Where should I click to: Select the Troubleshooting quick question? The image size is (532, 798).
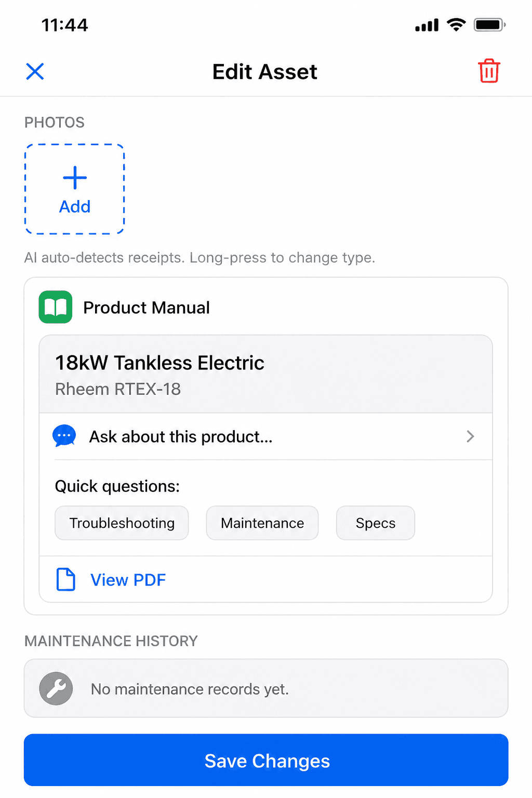point(122,523)
